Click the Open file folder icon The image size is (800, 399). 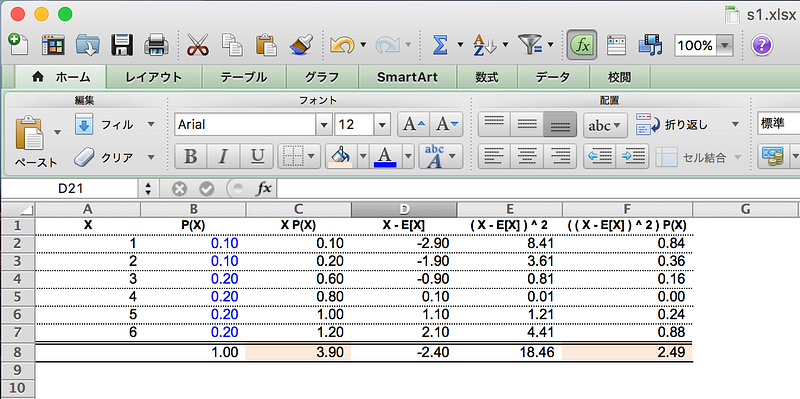pos(88,45)
